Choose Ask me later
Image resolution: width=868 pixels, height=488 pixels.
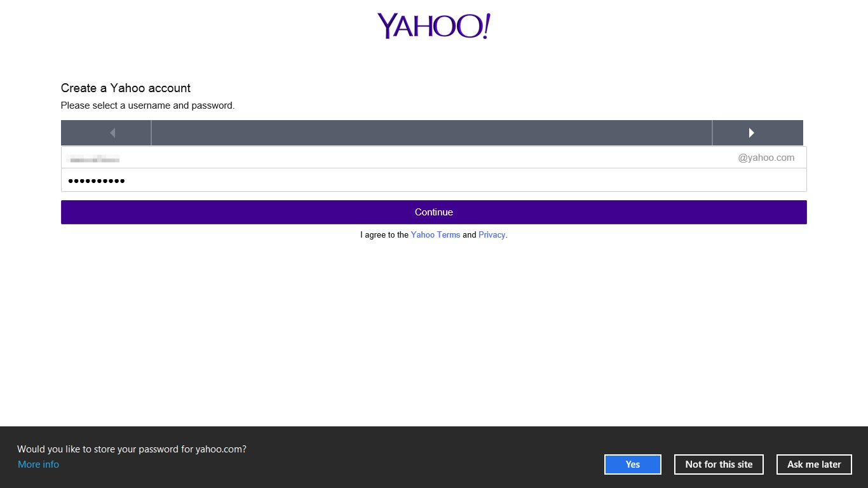click(814, 464)
